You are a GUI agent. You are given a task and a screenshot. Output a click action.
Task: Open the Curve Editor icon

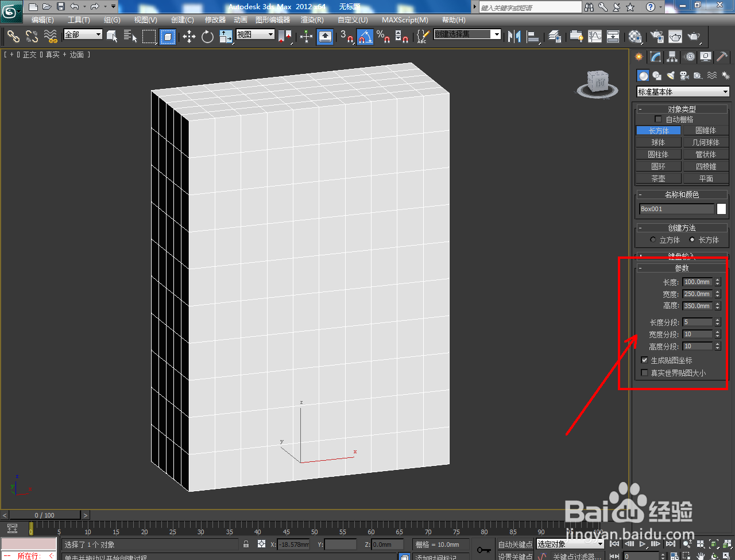pos(595,36)
